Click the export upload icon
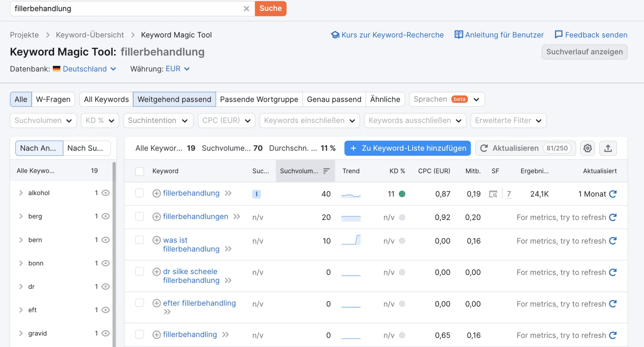 pos(608,148)
